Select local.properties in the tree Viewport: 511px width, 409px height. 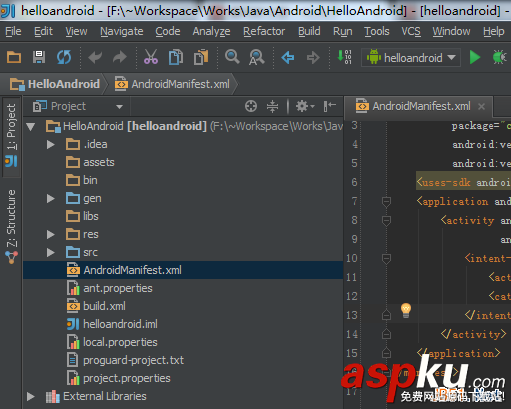click(x=112, y=342)
